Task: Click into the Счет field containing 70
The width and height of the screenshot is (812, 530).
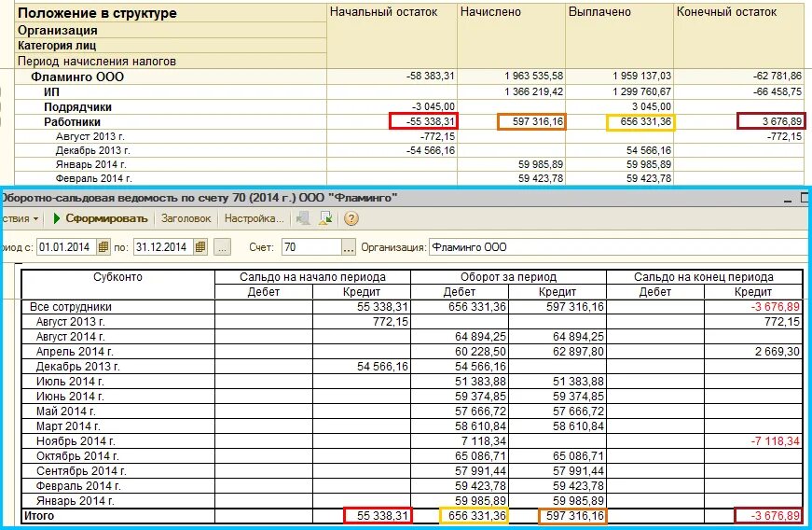Action: click(x=311, y=247)
